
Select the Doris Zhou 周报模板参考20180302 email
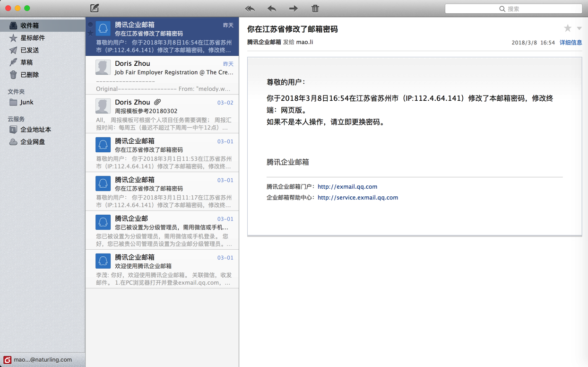(x=162, y=114)
